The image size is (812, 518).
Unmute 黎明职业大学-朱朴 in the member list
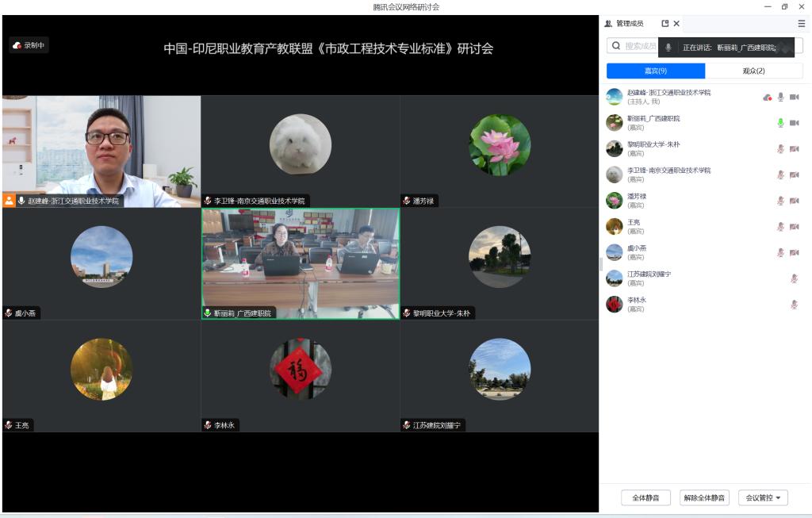[x=780, y=149]
